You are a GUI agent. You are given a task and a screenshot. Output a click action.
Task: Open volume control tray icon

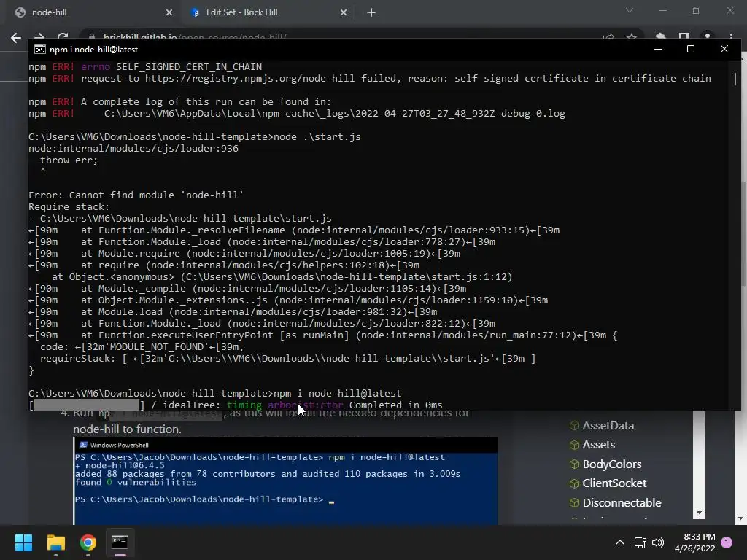(658, 542)
